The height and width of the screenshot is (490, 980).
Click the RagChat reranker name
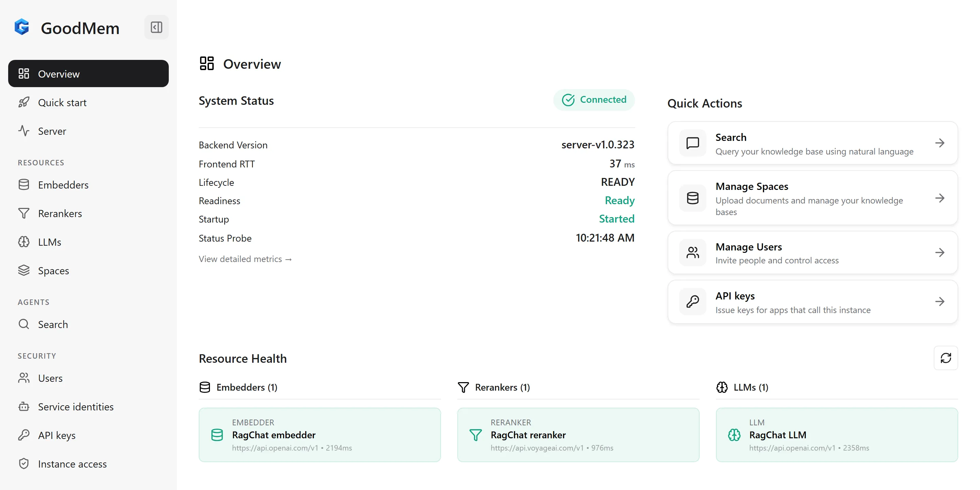click(528, 435)
